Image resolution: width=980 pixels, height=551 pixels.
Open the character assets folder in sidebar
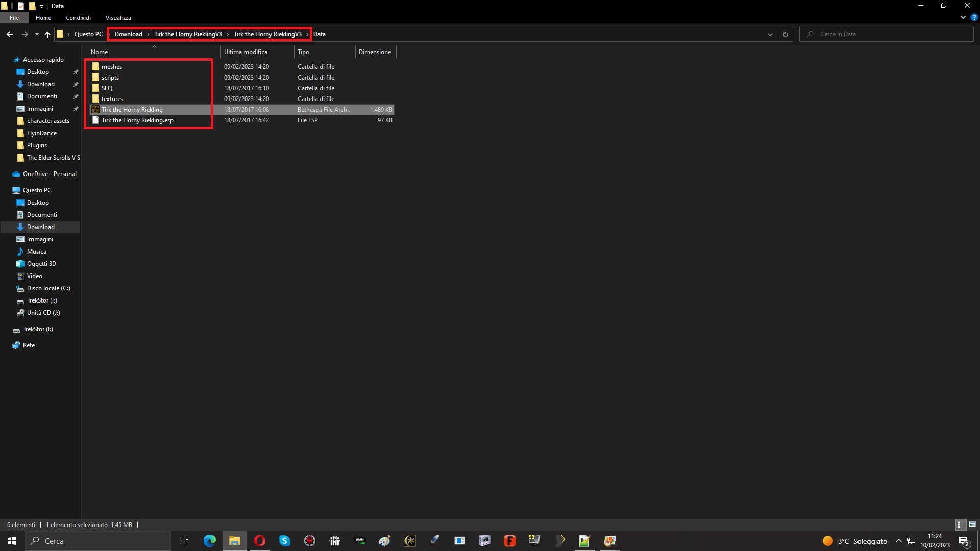[48, 121]
